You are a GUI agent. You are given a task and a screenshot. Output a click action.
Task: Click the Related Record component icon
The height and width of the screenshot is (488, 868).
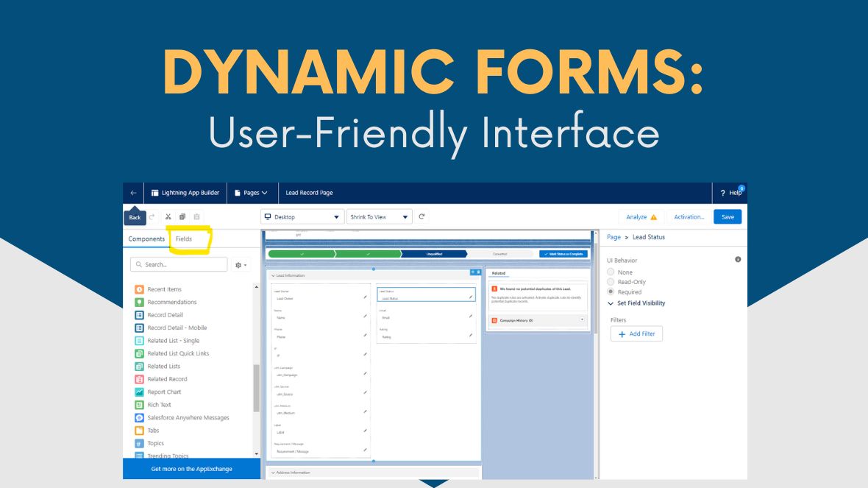coord(140,379)
